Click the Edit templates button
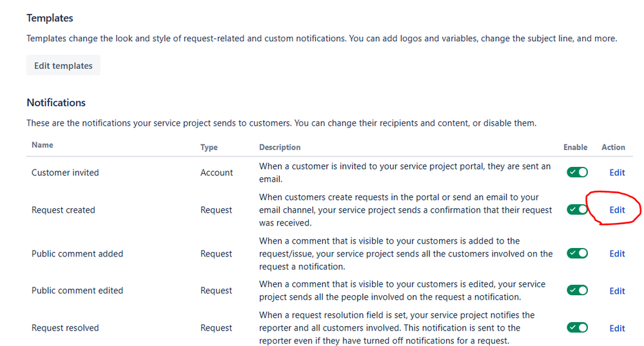 point(63,66)
